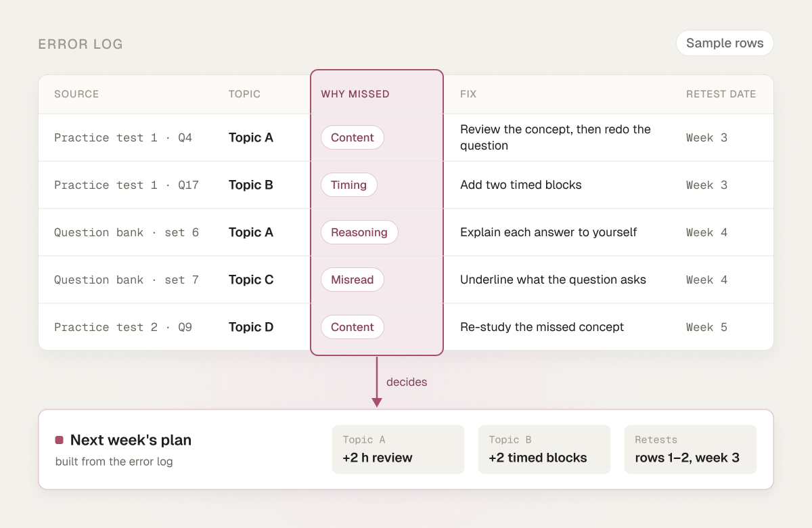
Task: Select the FIX column header
Action: point(468,94)
